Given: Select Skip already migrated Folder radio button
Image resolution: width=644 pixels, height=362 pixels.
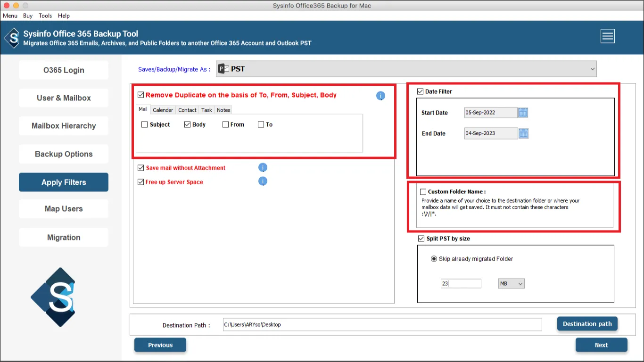Looking at the screenshot, I should (x=434, y=259).
